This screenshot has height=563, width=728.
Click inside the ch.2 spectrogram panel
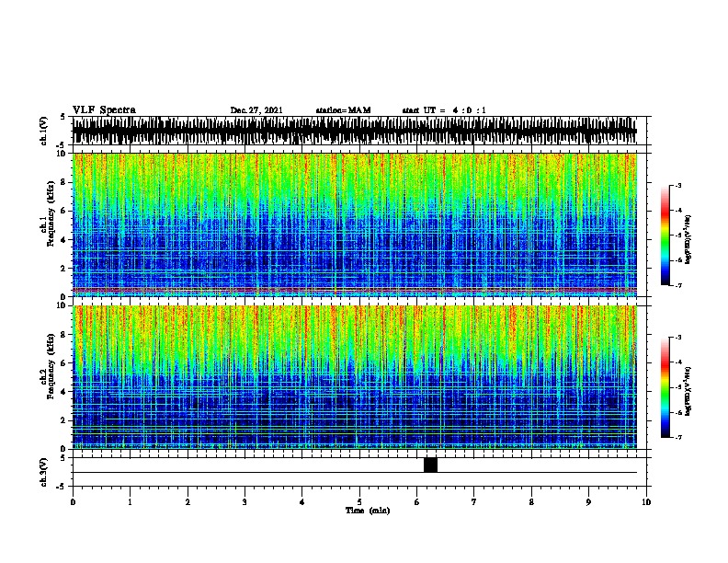tap(355, 377)
